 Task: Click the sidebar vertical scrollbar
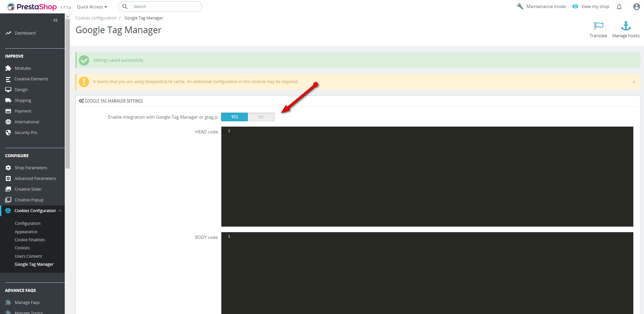(x=67, y=94)
